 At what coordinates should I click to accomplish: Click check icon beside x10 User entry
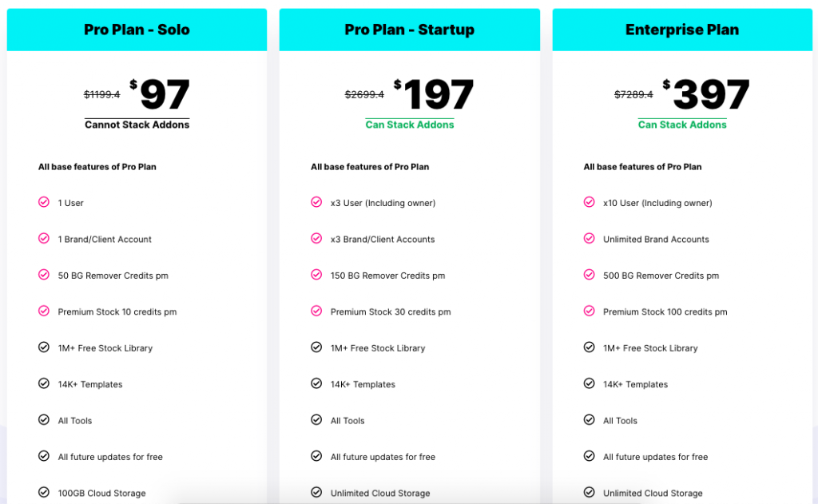pos(589,202)
